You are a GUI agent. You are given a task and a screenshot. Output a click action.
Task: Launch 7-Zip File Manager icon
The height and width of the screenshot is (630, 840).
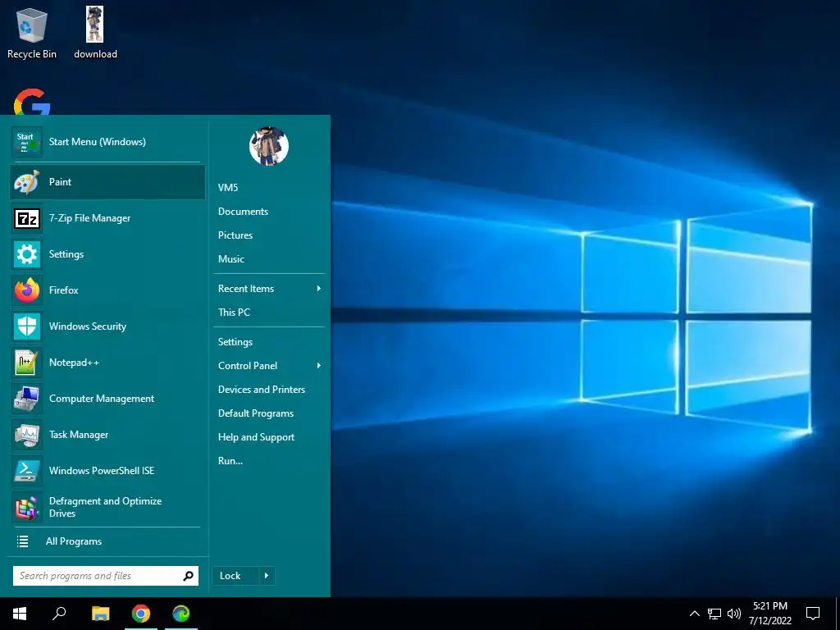(27, 218)
